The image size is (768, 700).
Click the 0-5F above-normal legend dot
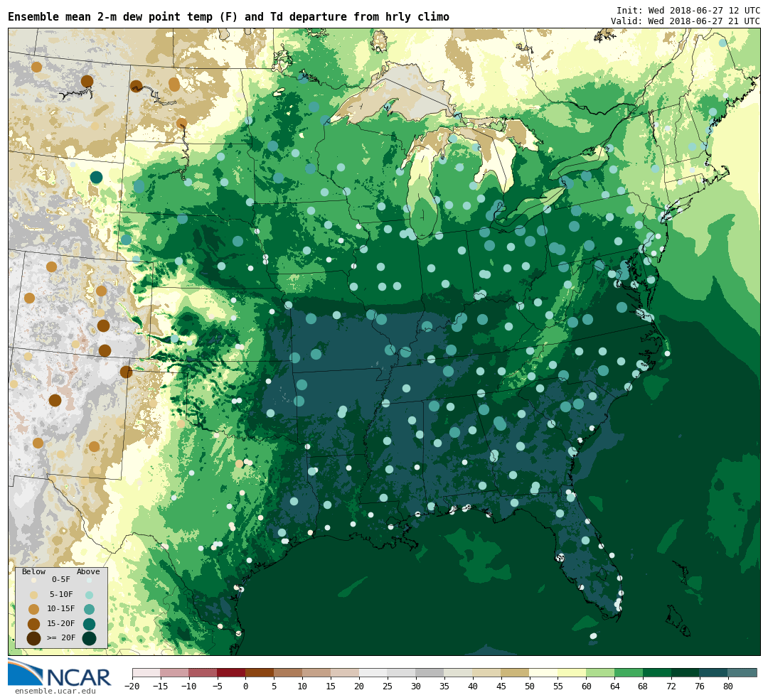click(89, 580)
